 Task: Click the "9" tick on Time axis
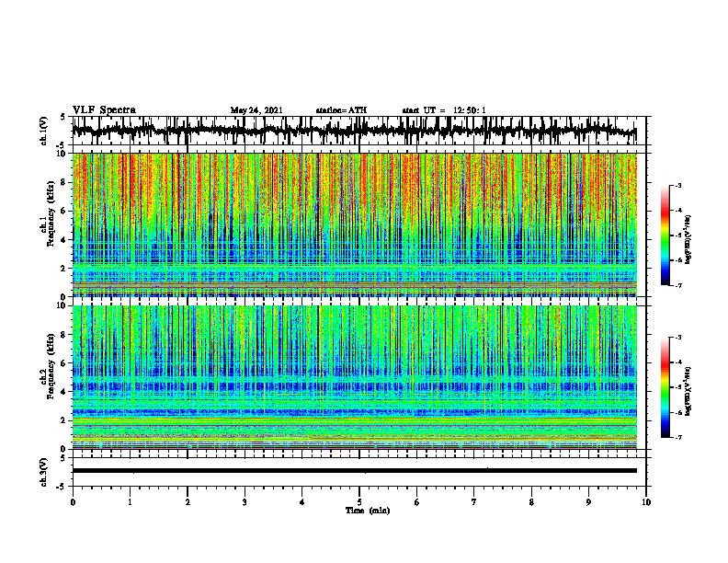tap(588, 502)
